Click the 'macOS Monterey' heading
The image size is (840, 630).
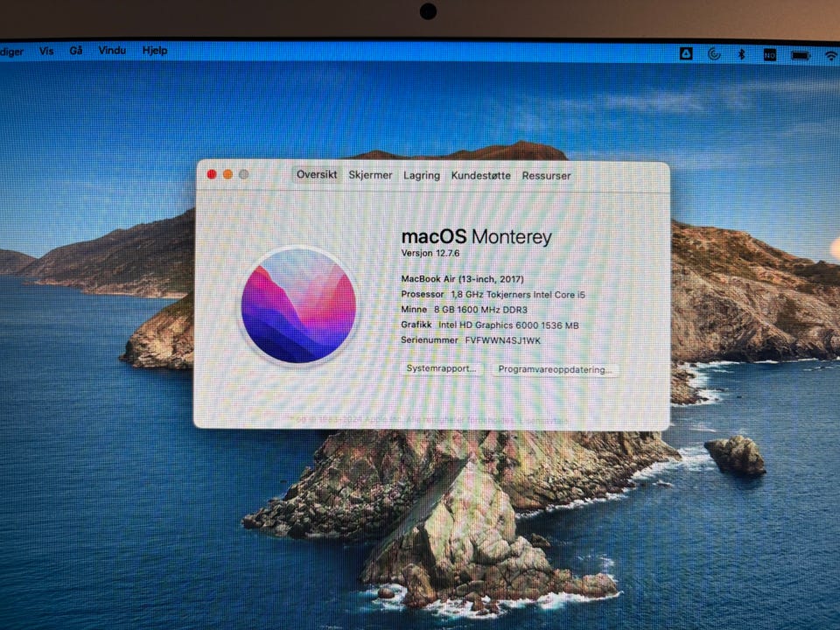(476, 237)
